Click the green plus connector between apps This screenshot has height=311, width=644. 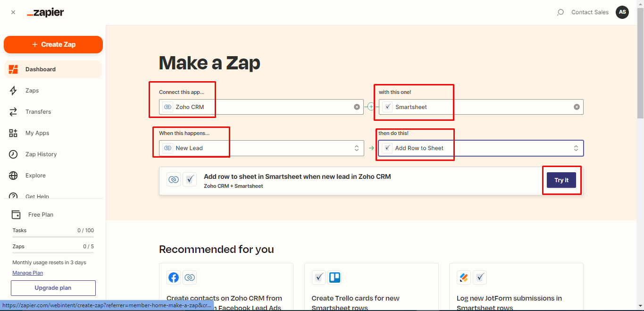pyautogui.click(x=371, y=107)
